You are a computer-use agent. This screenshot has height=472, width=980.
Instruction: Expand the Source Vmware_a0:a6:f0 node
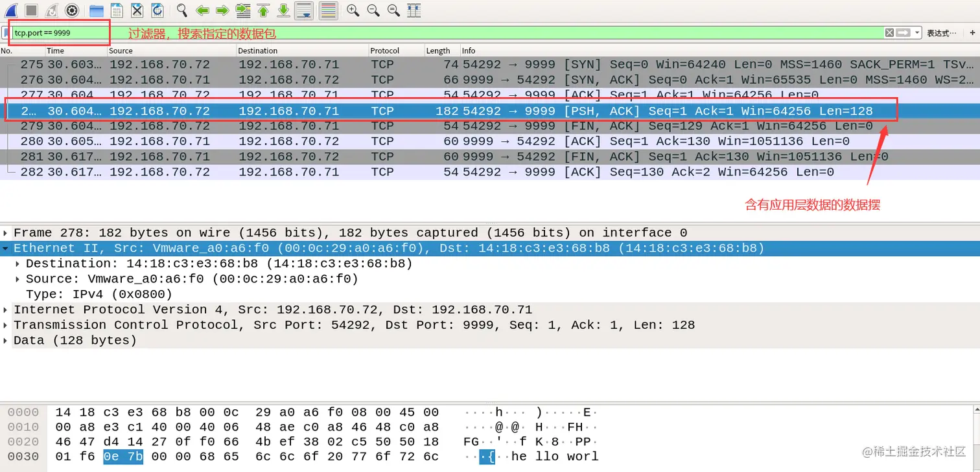coord(18,279)
